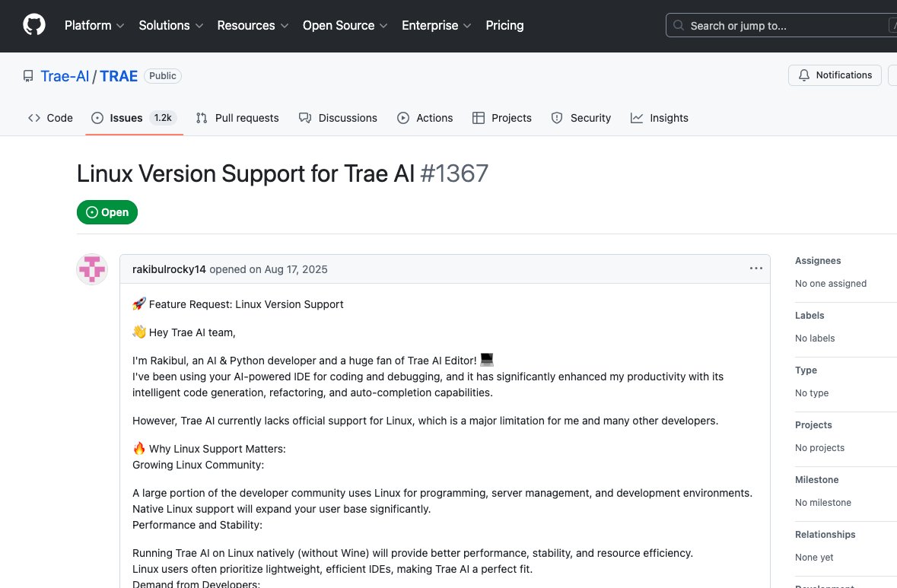
Task: Expand the Solutions menu
Action: (x=170, y=25)
